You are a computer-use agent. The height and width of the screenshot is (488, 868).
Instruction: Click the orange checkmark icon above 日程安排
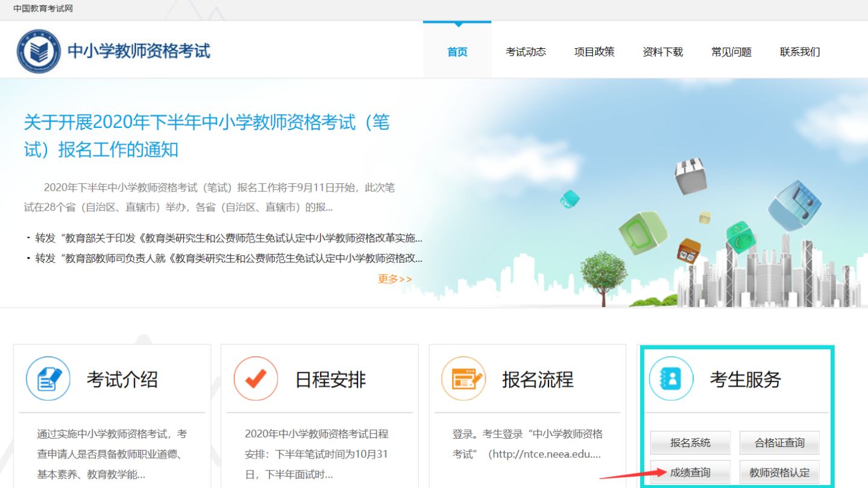point(257,378)
